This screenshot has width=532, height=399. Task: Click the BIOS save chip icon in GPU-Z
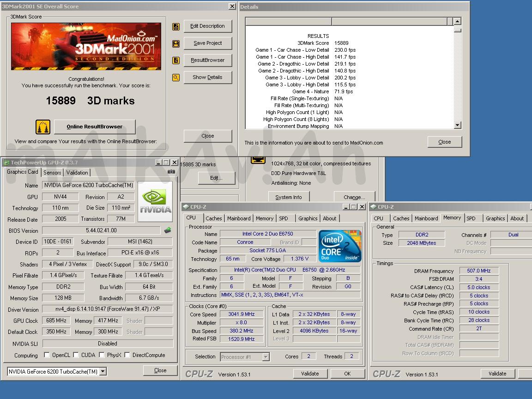point(168,230)
